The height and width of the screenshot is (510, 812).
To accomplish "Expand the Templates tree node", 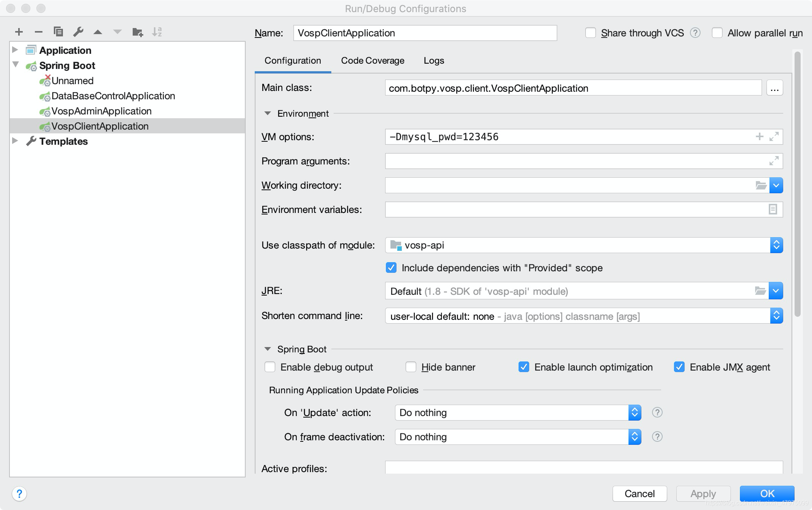I will tap(15, 141).
